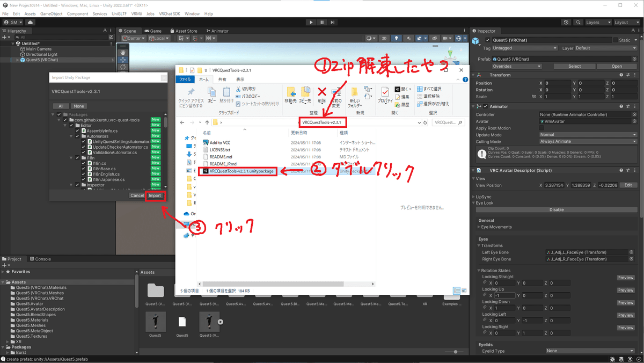Click Explorer up one level arrow
Viewport: 644px width, 363px height.
207,122
